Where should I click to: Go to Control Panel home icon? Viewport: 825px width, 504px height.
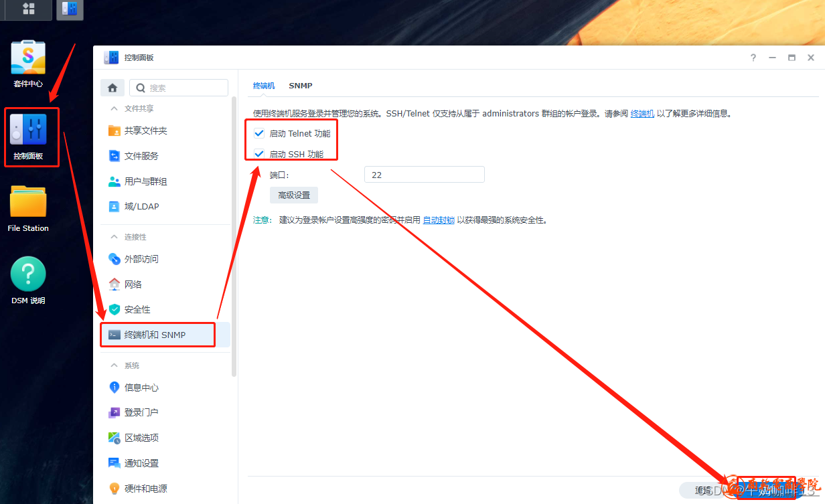point(112,88)
